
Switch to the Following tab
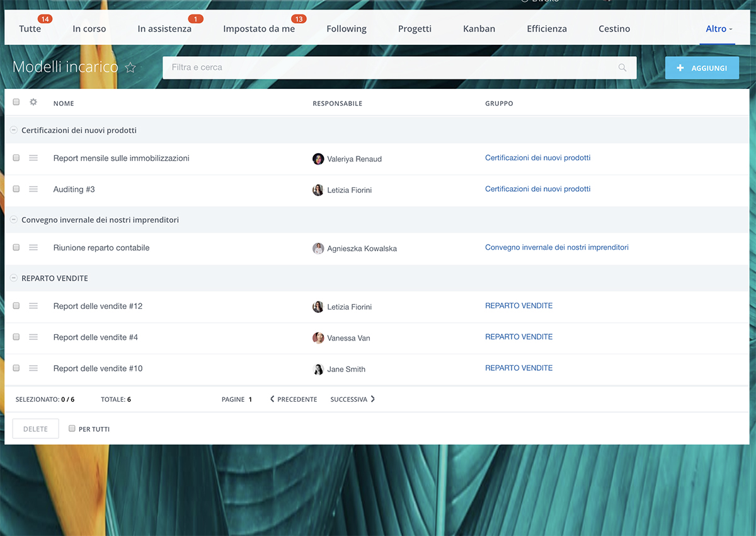pos(346,29)
